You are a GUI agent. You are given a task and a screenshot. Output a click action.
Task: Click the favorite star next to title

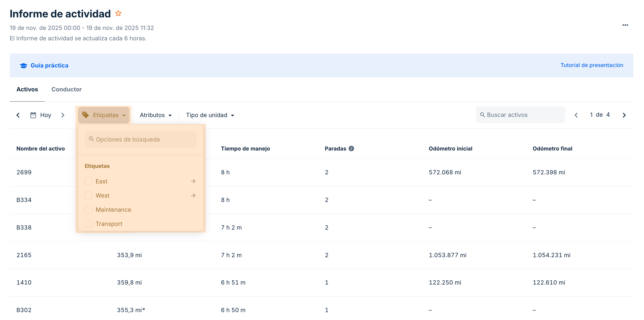pyautogui.click(x=118, y=13)
